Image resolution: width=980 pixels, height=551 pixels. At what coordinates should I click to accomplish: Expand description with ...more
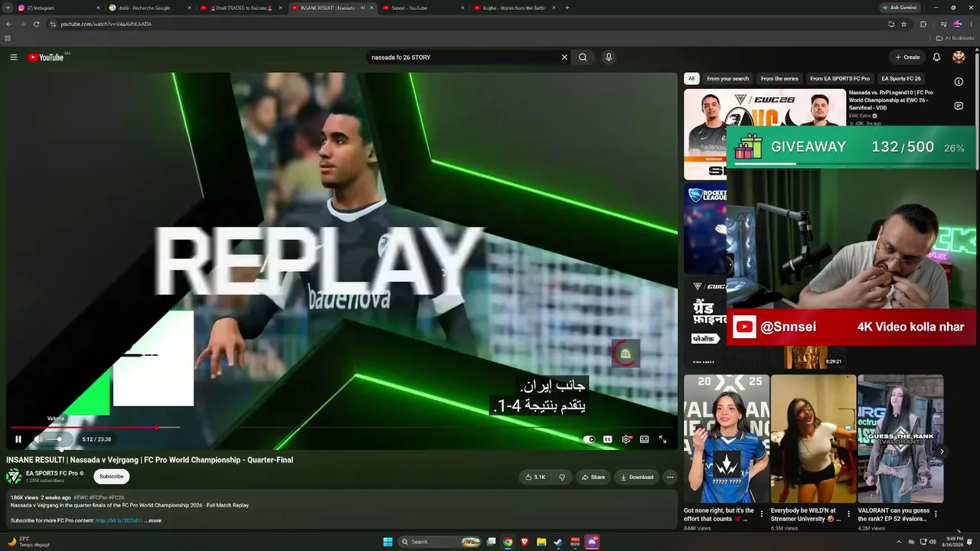click(153, 520)
